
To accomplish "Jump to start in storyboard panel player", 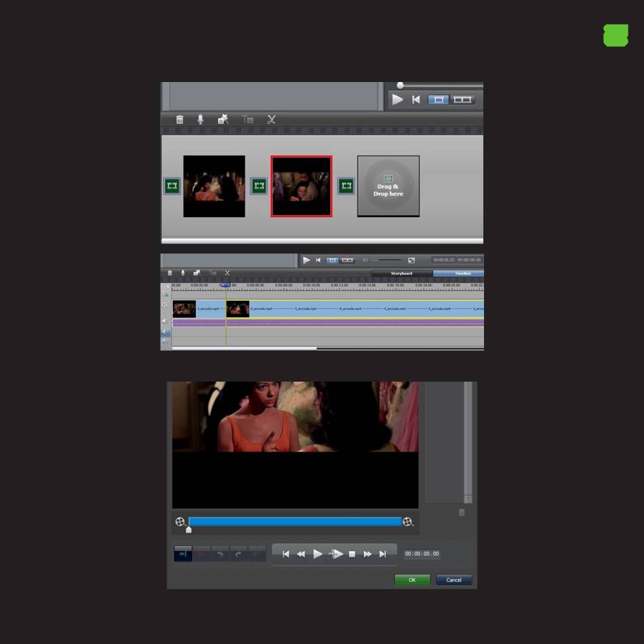I will [x=416, y=100].
